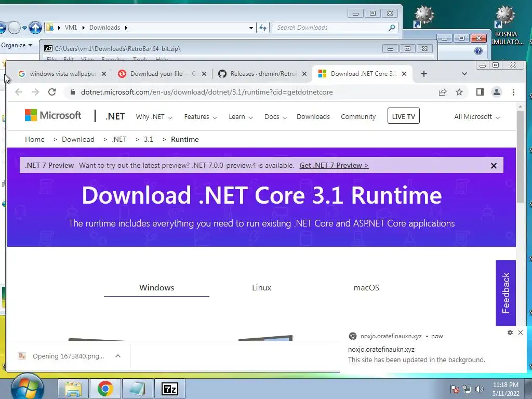The image size is (532, 399).
Task: Open the Community nav link
Action: pos(358,117)
